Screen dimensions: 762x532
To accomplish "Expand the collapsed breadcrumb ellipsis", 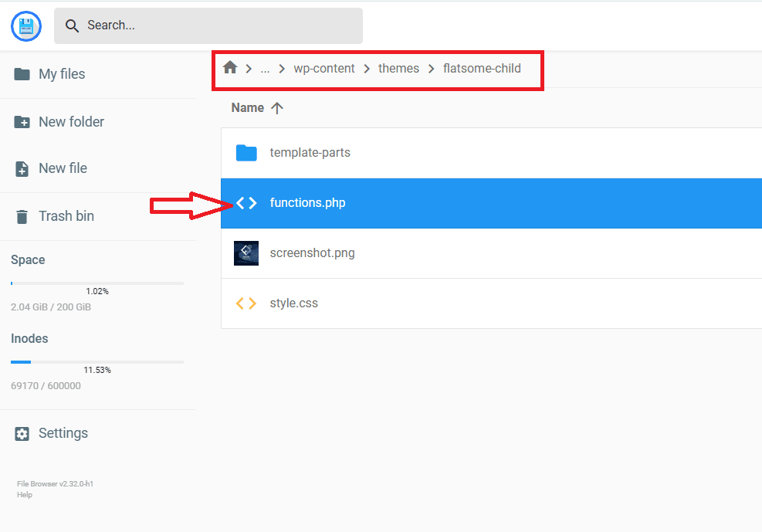I will (265, 68).
